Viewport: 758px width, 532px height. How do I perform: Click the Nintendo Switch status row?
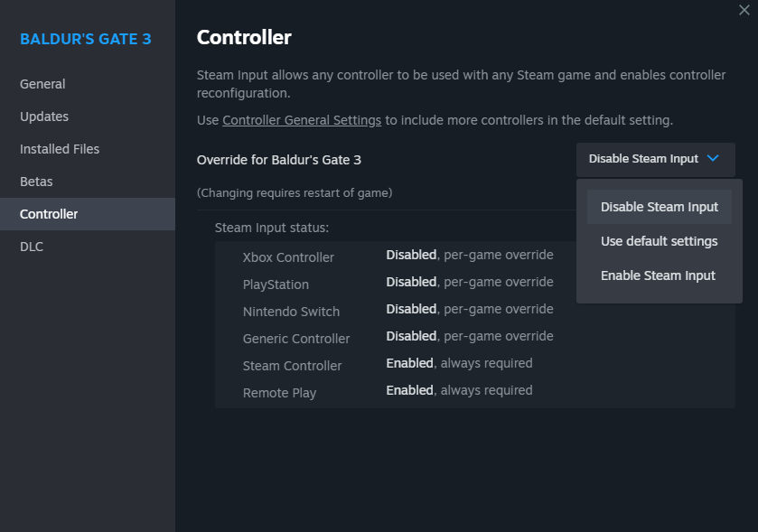point(398,311)
